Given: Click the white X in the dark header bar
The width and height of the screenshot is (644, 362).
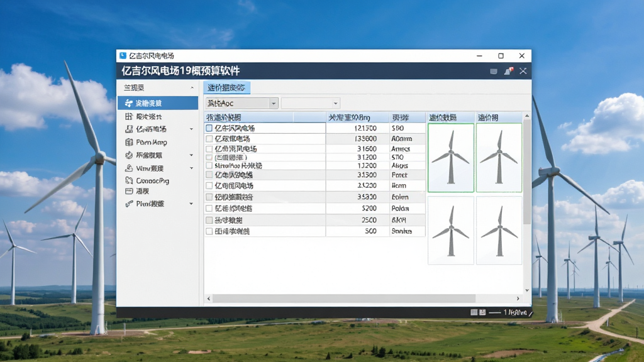Looking at the screenshot, I should point(523,71).
